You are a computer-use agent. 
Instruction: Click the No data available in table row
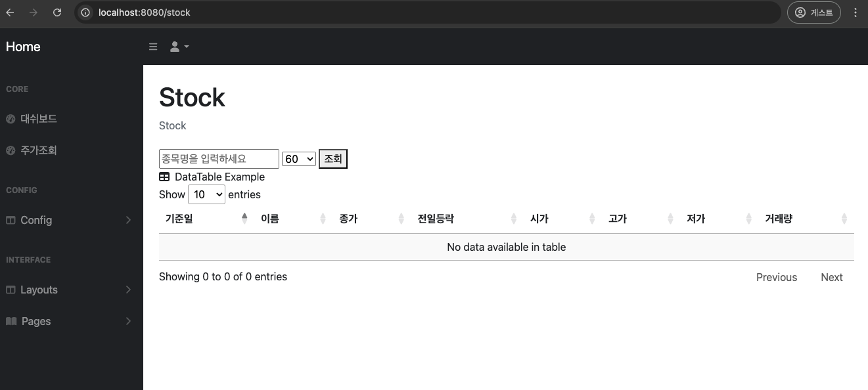click(x=507, y=247)
